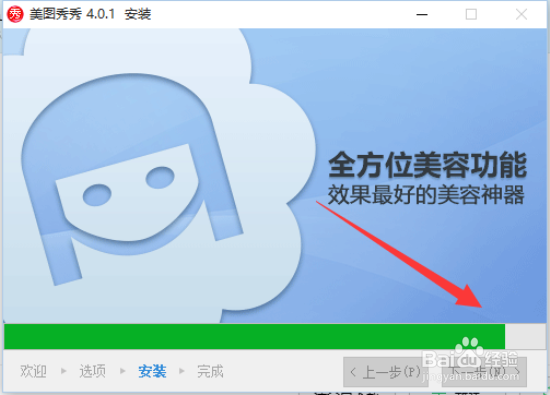This screenshot has height=395, width=550.
Task: Click the Meitu Xiuxiu red logo icon
Action: [15, 14]
